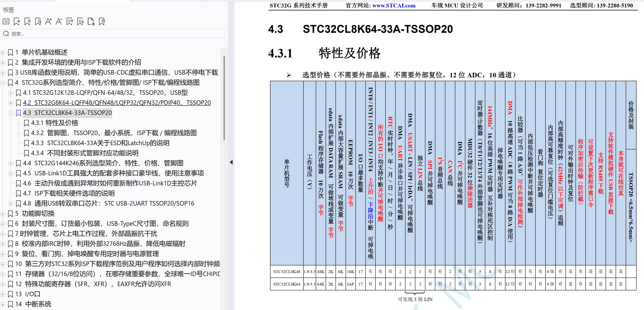Expand bookmark 1 单片机基础概述
Image resolution: width=644 pixels, height=310 pixels.
(x=2, y=52)
